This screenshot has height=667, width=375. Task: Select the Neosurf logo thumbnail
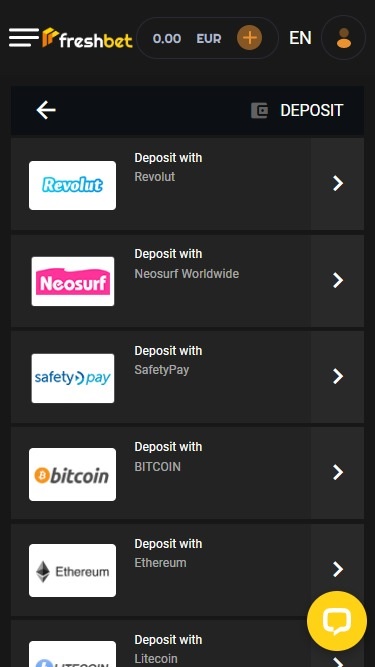(73, 281)
